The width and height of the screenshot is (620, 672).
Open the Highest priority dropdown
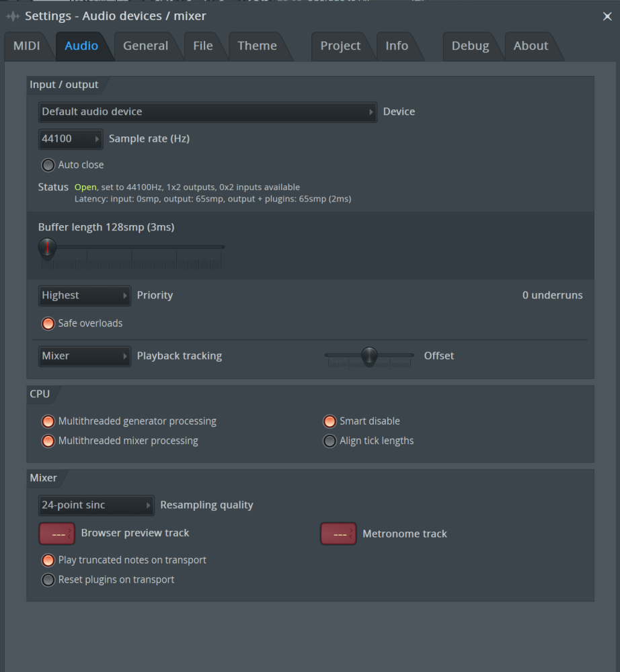[85, 295]
